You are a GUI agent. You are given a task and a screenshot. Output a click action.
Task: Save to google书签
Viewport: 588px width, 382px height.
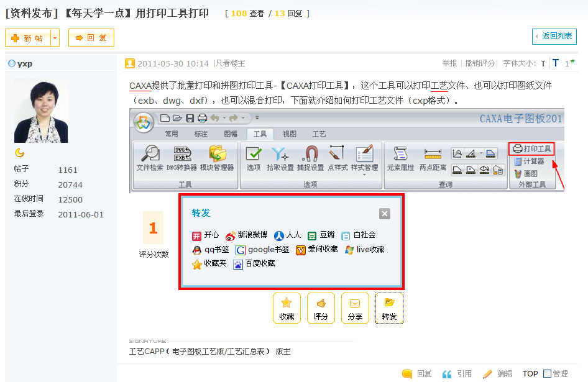262,250
